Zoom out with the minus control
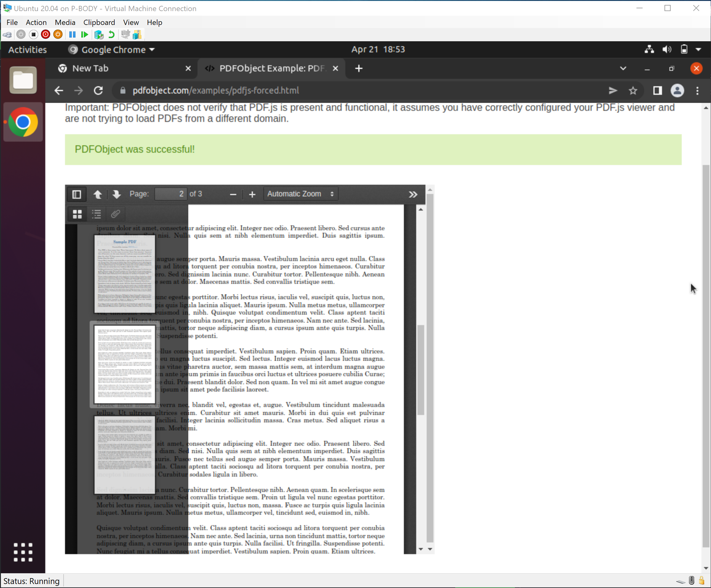 (233, 195)
